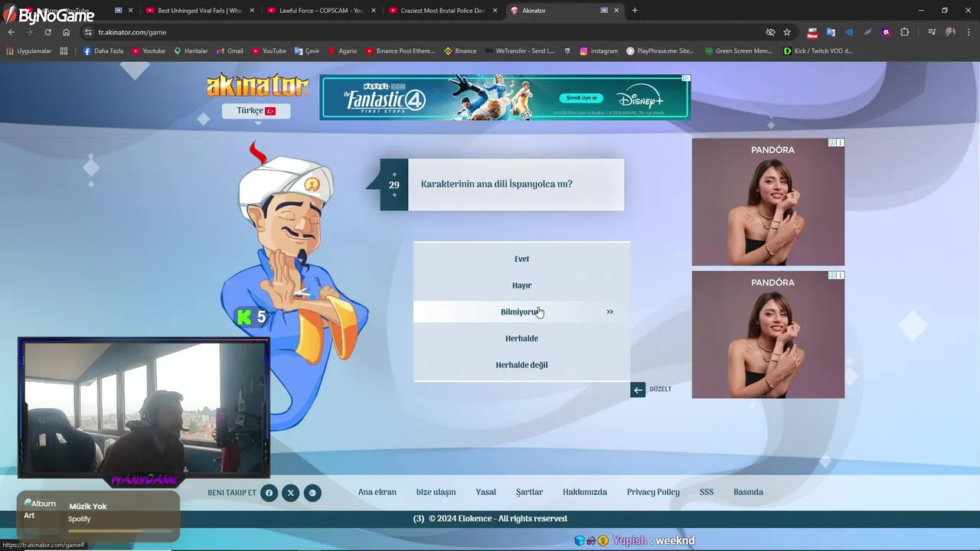Screen dimensions: 980x551
Task: Close the Akinator tab
Action: coord(616,11)
